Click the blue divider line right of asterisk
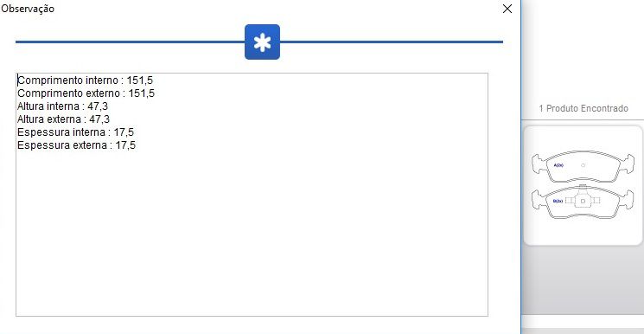Screen dimensions: 644x334 pos(392,42)
